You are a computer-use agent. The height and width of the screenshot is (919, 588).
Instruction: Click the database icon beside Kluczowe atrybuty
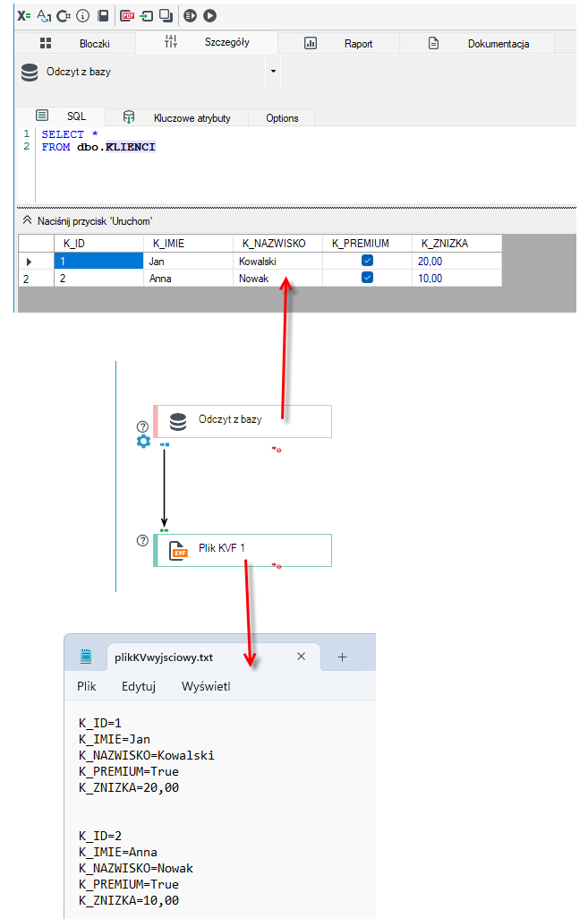129,117
